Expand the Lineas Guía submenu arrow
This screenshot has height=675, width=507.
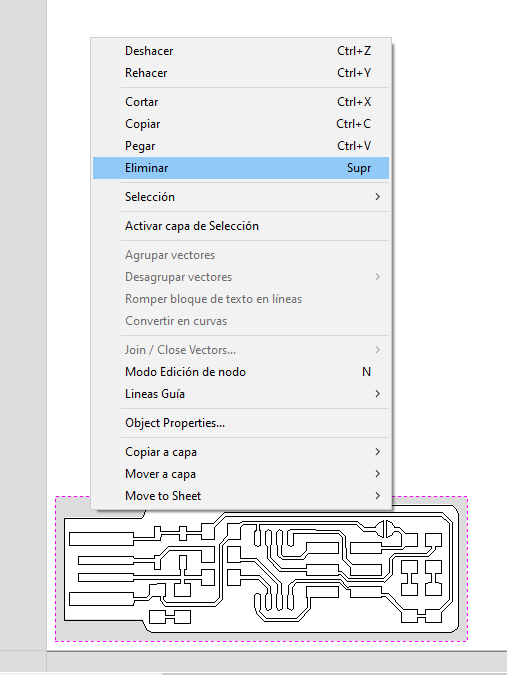point(377,394)
